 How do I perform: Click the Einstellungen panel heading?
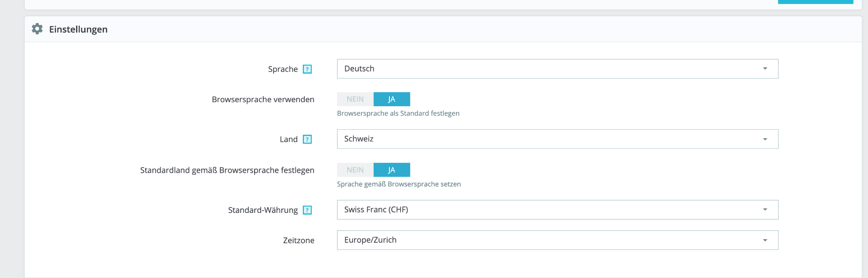point(78,29)
